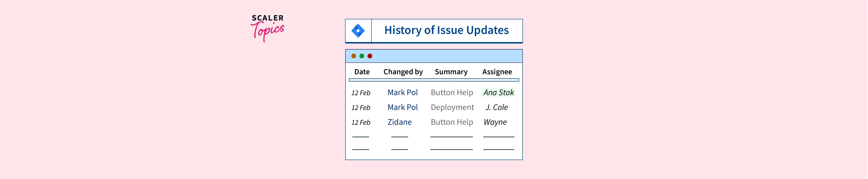Click Button Help summary in first row
Image resolution: width=868 pixels, height=179 pixels.
(x=452, y=93)
